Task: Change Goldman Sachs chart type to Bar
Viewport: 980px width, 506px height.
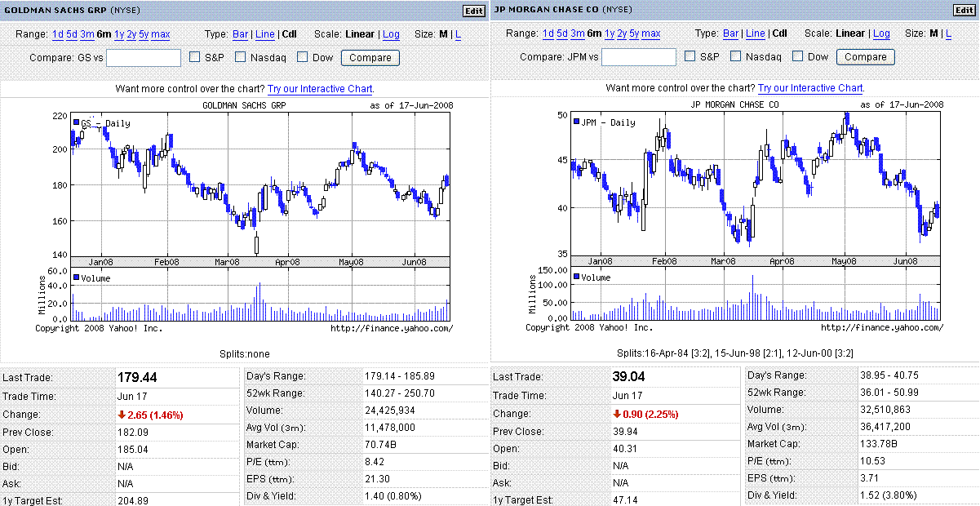Action: pyautogui.click(x=241, y=34)
